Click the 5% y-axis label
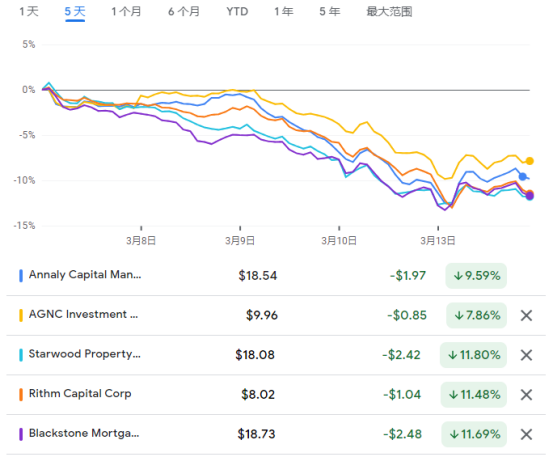 (29, 45)
